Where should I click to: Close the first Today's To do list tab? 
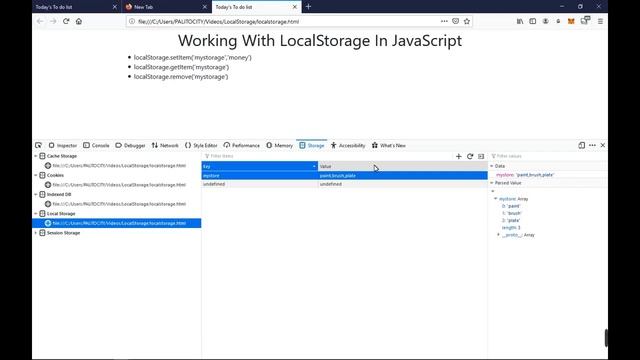pos(114,7)
